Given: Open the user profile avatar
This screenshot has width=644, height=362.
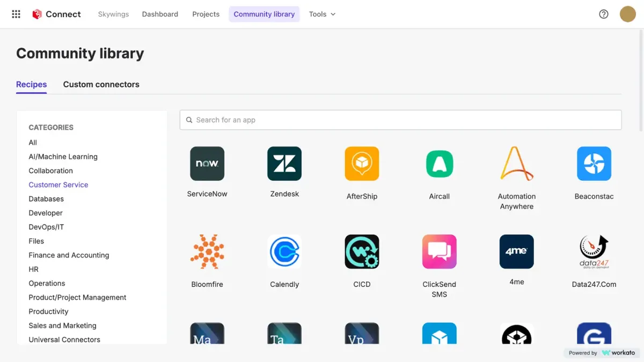Looking at the screenshot, I should 628,14.
